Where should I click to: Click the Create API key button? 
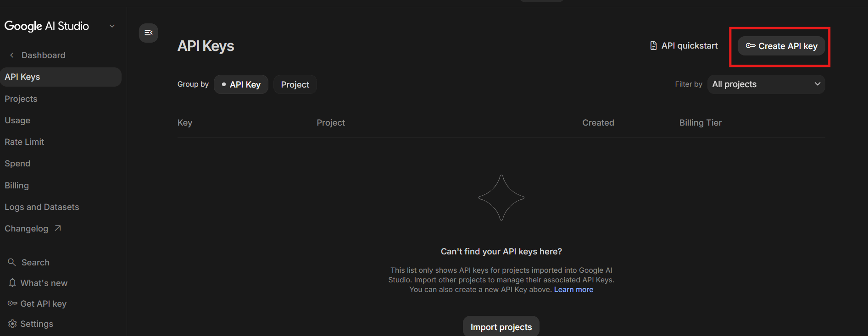pyautogui.click(x=781, y=46)
